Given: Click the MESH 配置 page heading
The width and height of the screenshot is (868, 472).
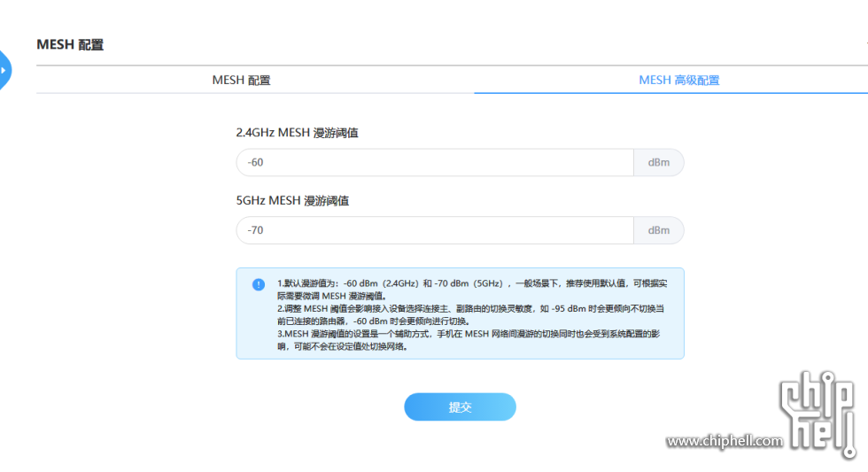Looking at the screenshot, I should (x=70, y=44).
